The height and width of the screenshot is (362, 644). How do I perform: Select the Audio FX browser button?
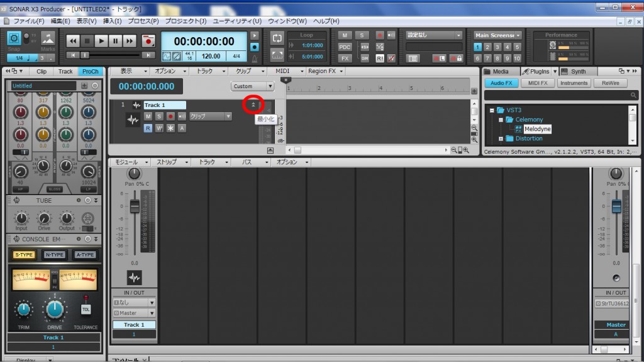coord(501,82)
